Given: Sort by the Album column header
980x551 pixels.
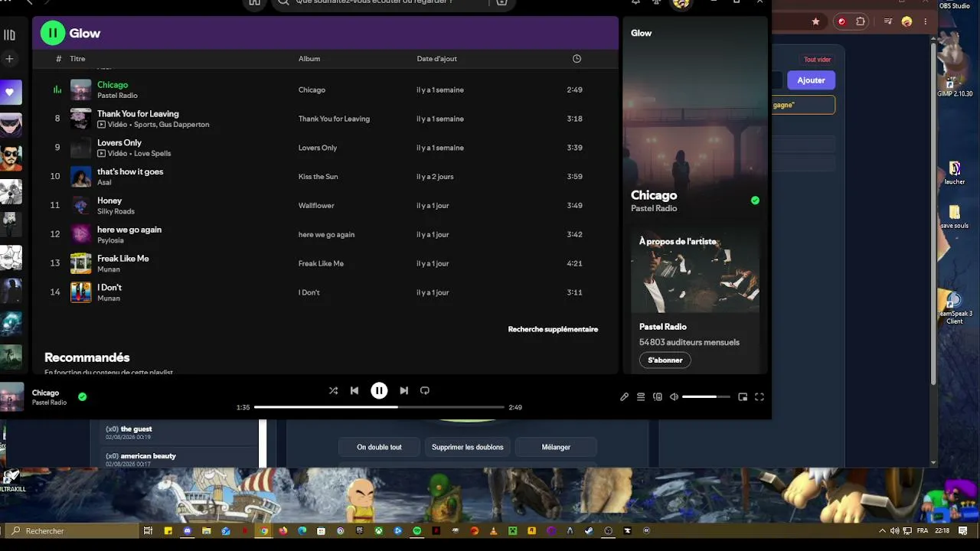Looking at the screenshot, I should coord(309,59).
